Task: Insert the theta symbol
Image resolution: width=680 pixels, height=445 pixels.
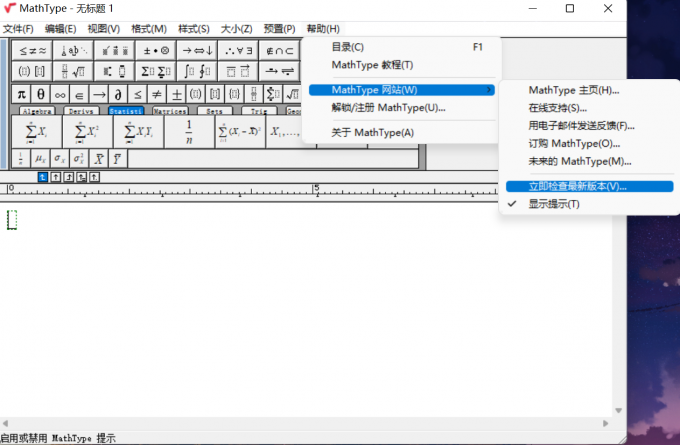Action: click(40, 94)
